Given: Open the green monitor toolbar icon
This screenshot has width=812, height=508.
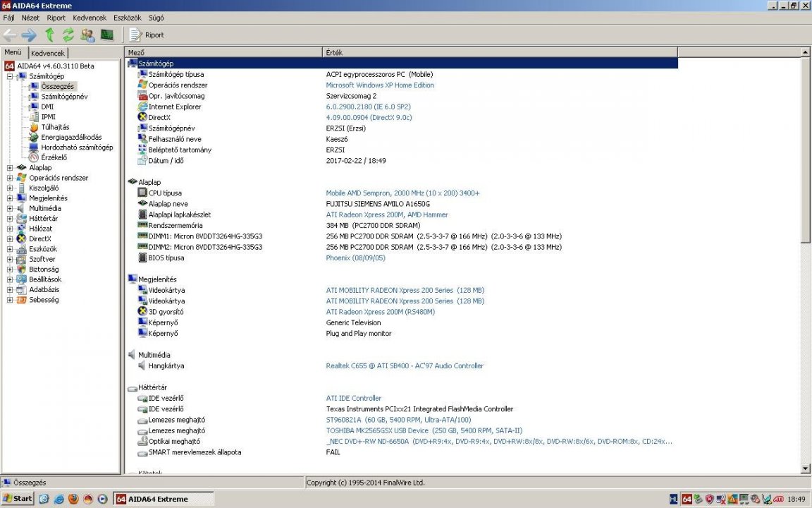Looking at the screenshot, I should pos(106,35).
